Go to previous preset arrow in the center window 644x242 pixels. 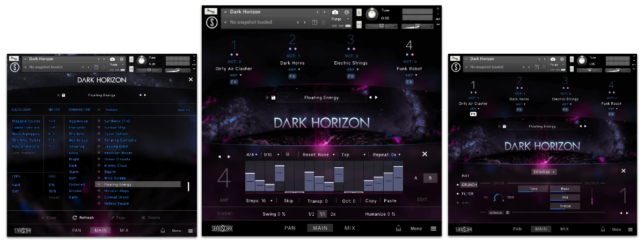coord(369,98)
